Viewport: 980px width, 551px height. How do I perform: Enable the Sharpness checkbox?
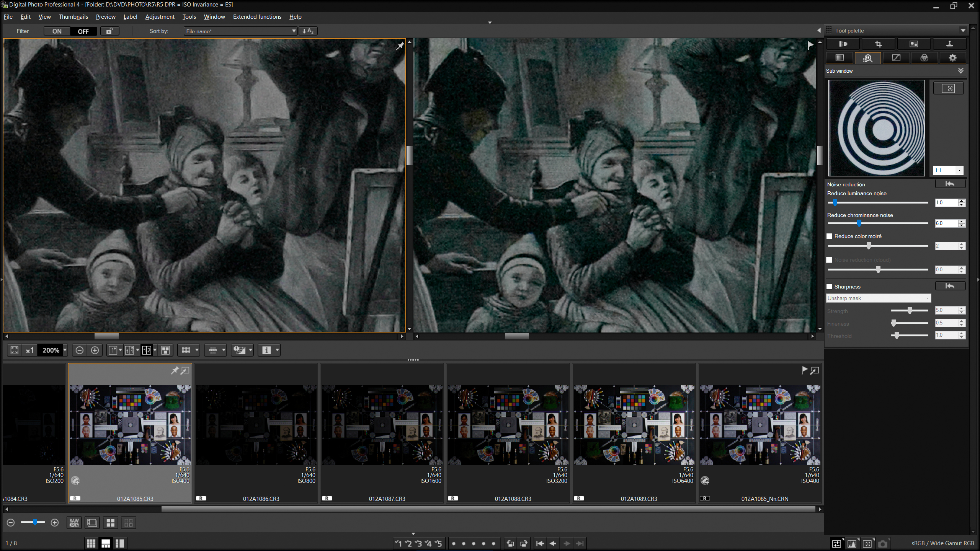829,287
